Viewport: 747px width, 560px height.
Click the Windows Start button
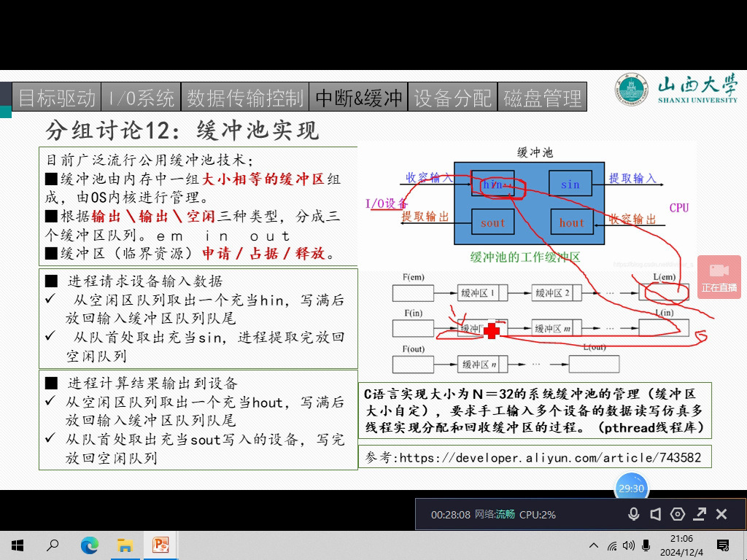pos(17,545)
